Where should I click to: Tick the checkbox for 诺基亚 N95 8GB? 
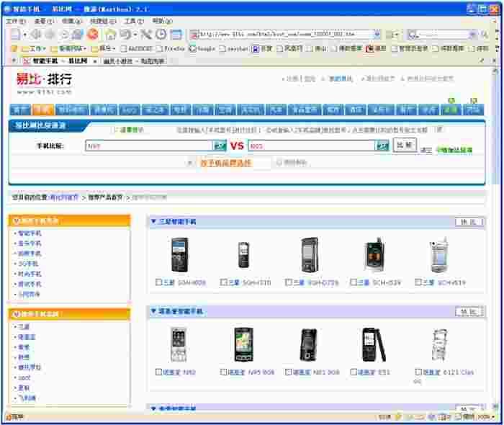[x=223, y=372]
